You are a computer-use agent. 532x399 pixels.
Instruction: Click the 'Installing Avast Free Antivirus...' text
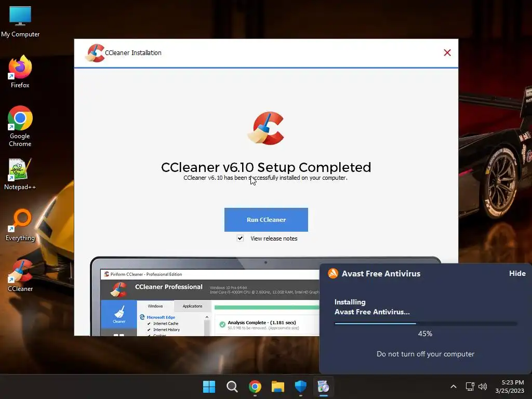click(x=372, y=307)
